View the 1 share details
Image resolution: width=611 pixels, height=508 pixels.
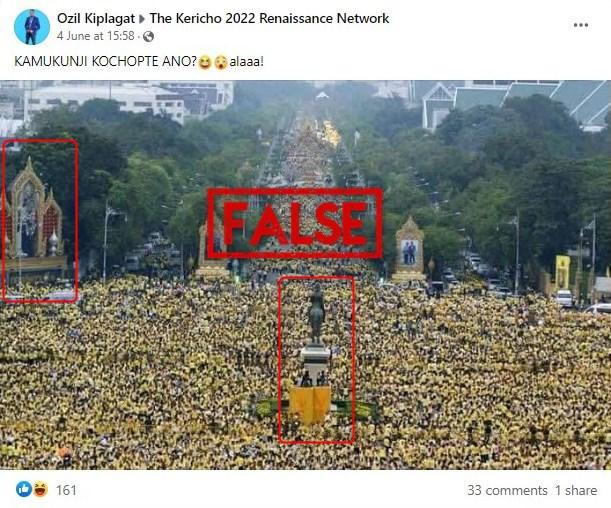tap(576, 490)
